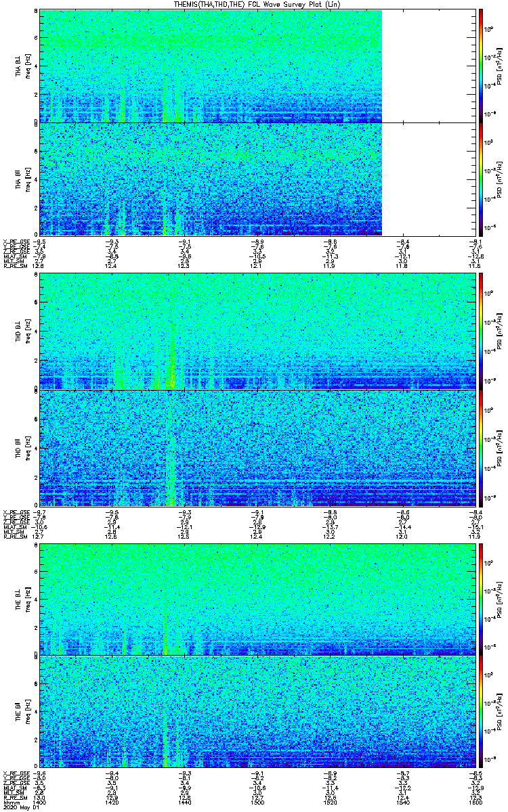The image size is (508, 812).
Task: Click the 1520 time axis label
Action: tap(329, 803)
